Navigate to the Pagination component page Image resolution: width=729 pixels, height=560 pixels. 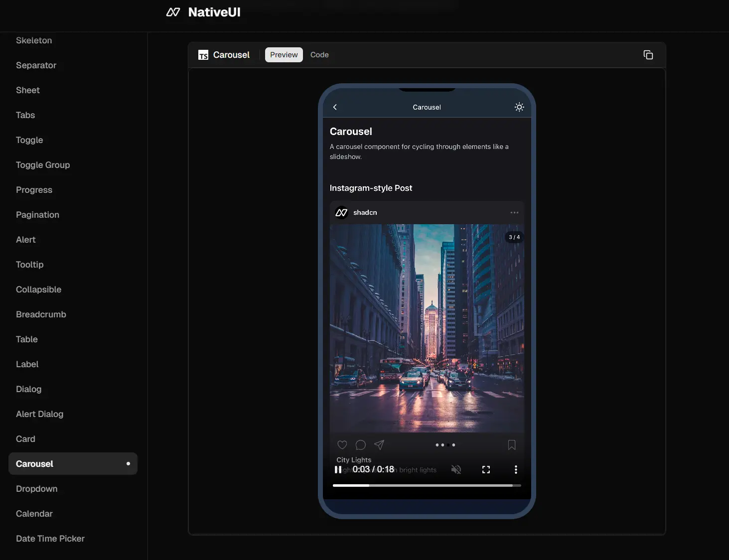pos(37,215)
